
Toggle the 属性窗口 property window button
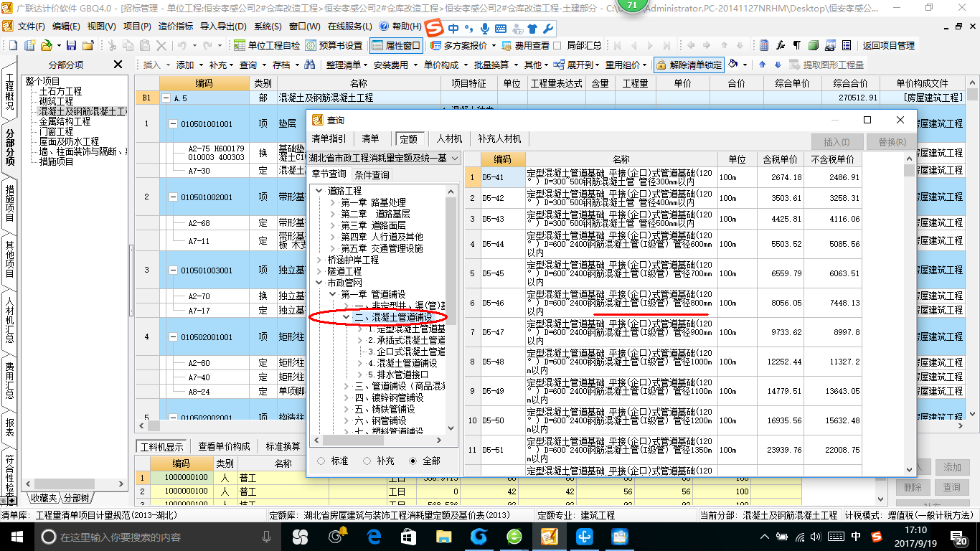click(396, 45)
